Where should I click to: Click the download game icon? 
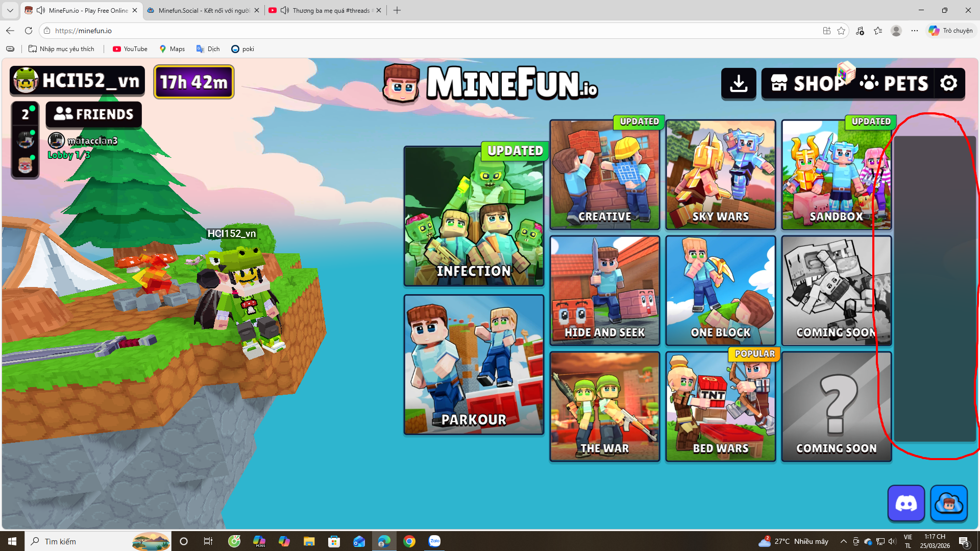(x=738, y=83)
